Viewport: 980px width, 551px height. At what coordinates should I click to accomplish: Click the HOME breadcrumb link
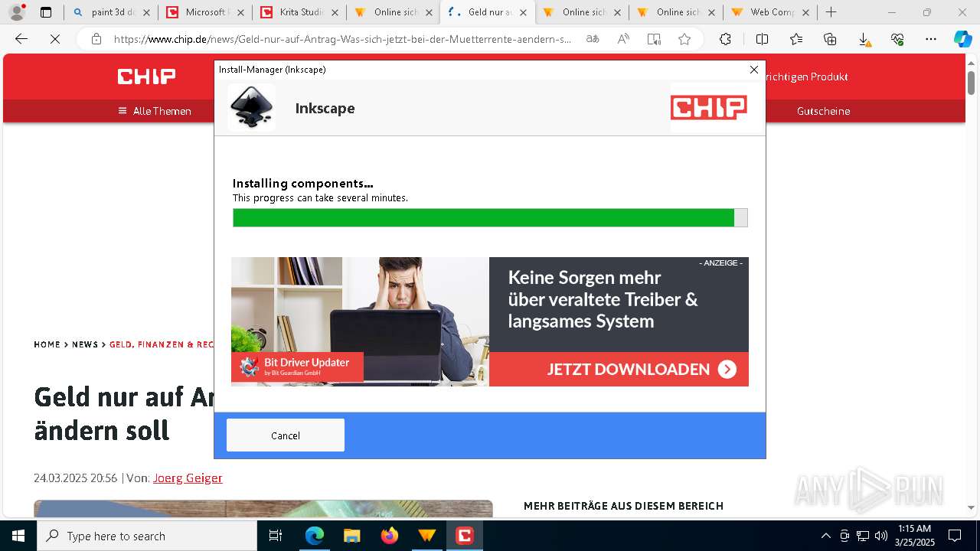(x=47, y=344)
